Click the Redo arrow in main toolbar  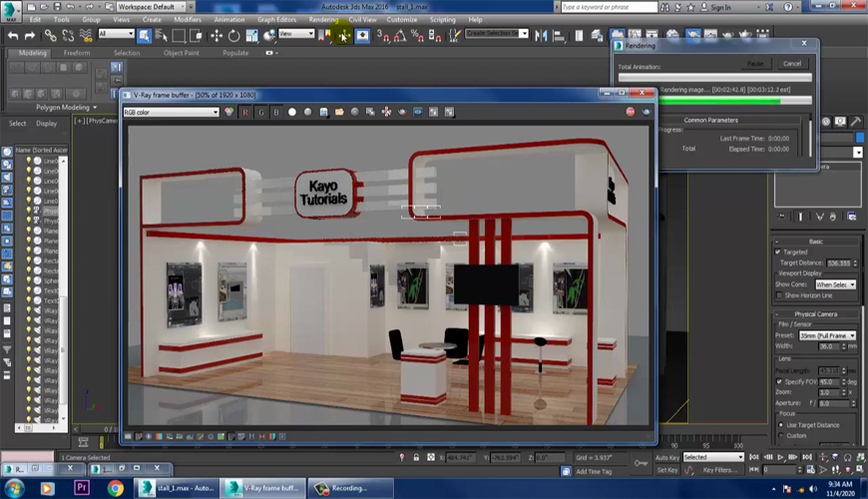30,36
